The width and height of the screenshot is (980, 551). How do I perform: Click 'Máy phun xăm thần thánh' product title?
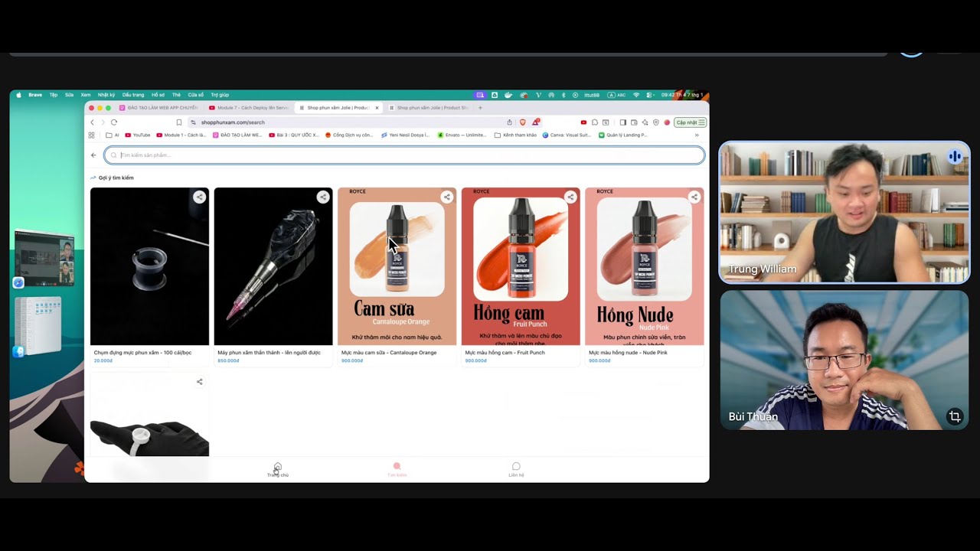click(x=269, y=353)
